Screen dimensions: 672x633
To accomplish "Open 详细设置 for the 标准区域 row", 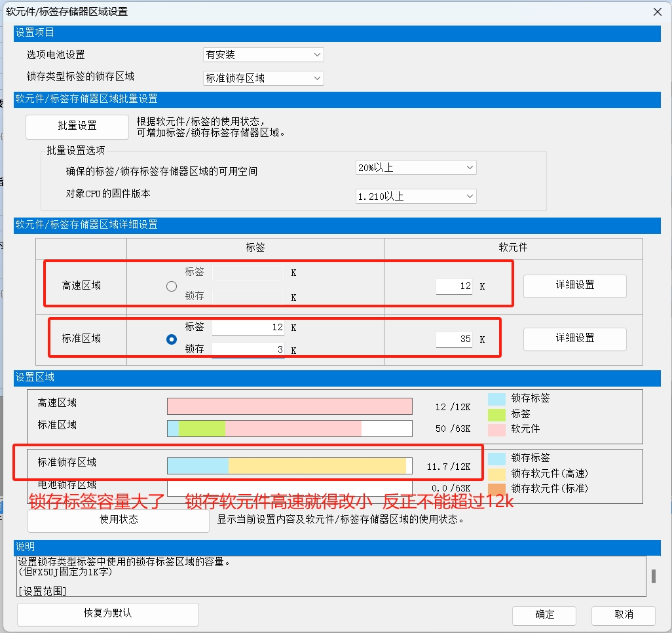I will tap(574, 338).
